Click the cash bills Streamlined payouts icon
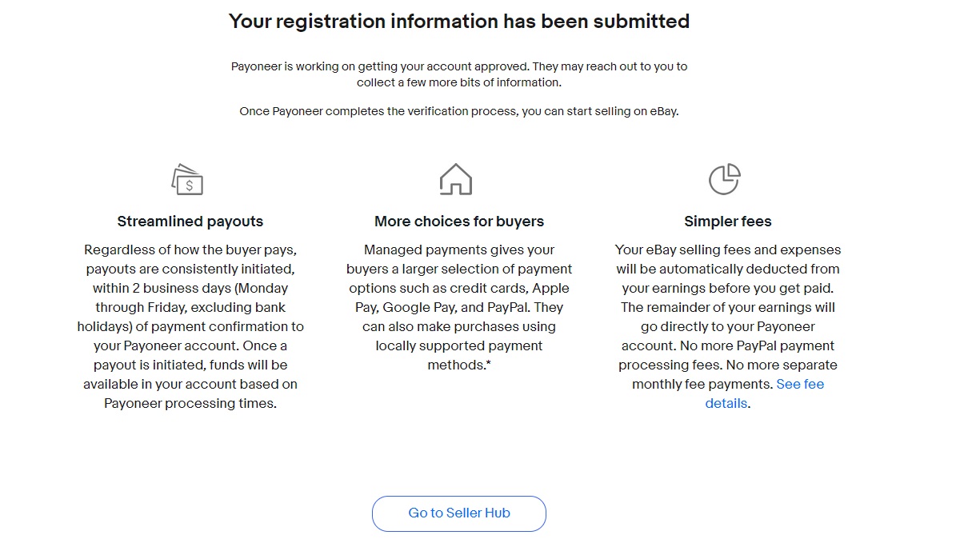980x539 pixels. click(188, 180)
